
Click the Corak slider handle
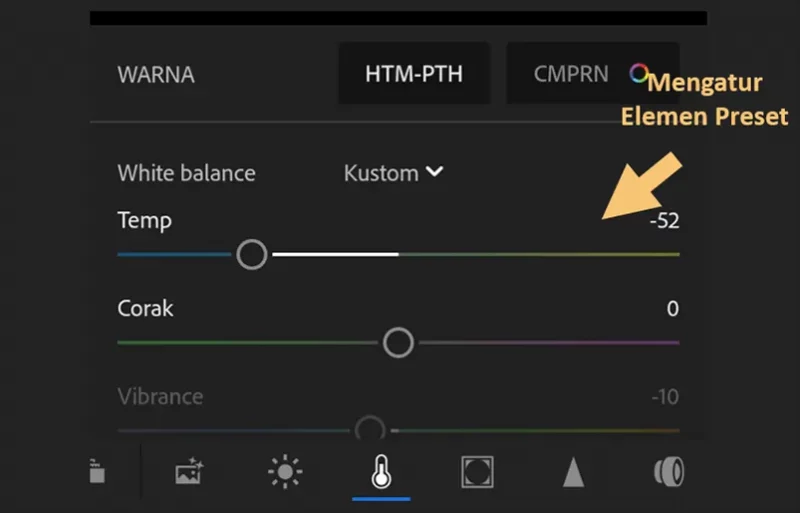pyautogui.click(x=398, y=343)
